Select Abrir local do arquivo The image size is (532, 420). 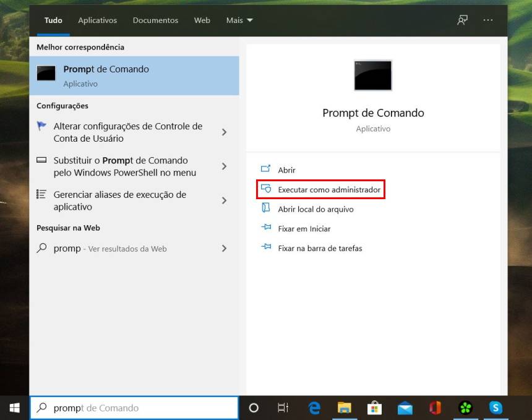316,209
